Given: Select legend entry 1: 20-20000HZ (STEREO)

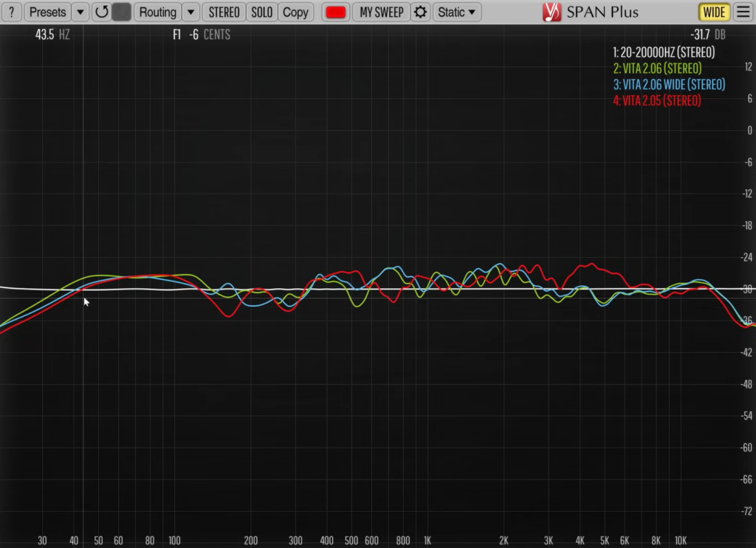Looking at the screenshot, I should [664, 52].
